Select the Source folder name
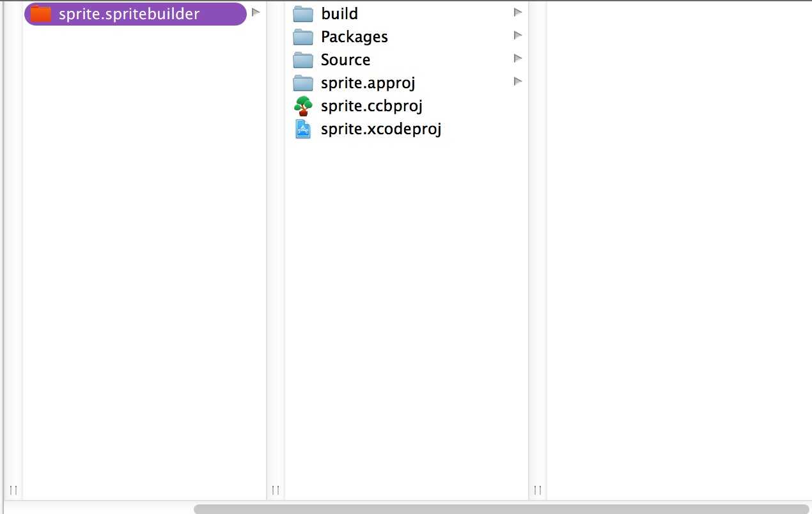812x514 pixels. [x=345, y=59]
